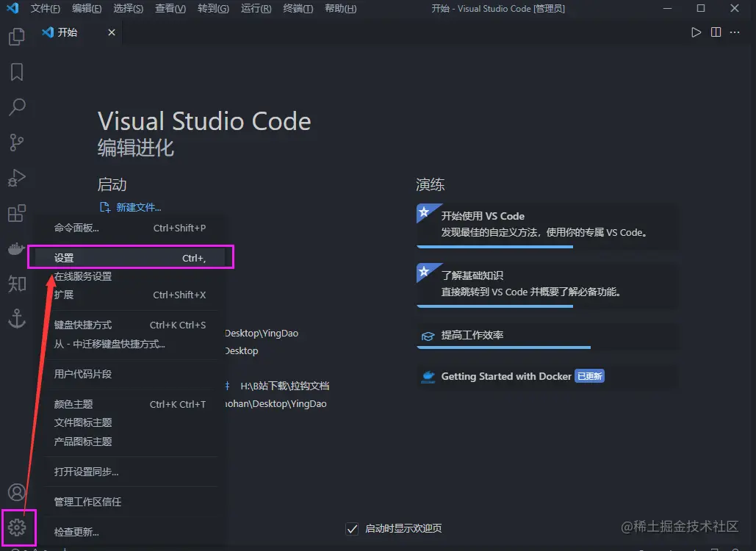Open recent entry Desktop\YingDao
Viewport: 756px width, 551px height.
262,333
